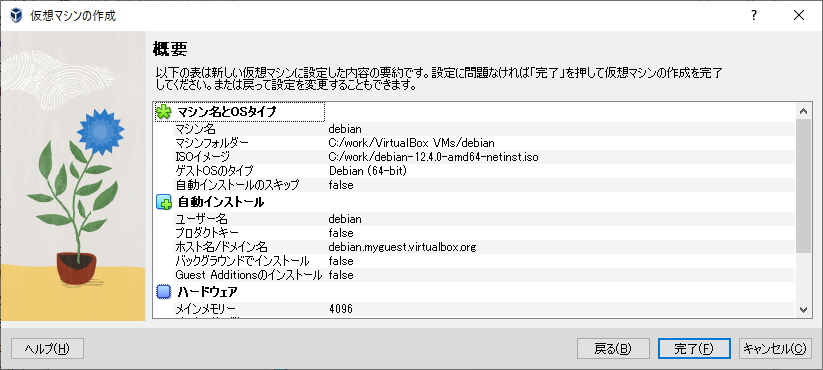
Task: Click the green clover icon for マシン名とOSタイプ
Action: (164, 112)
